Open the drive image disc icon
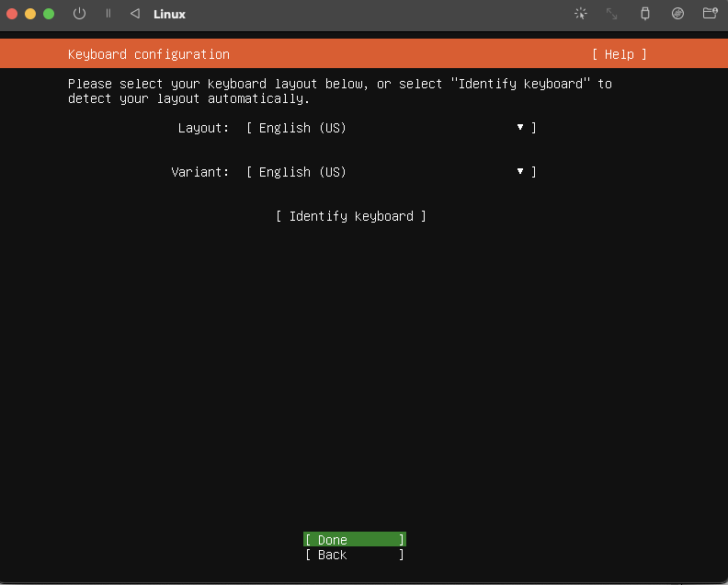Image resolution: width=728 pixels, height=585 pixels. [677, 14]
